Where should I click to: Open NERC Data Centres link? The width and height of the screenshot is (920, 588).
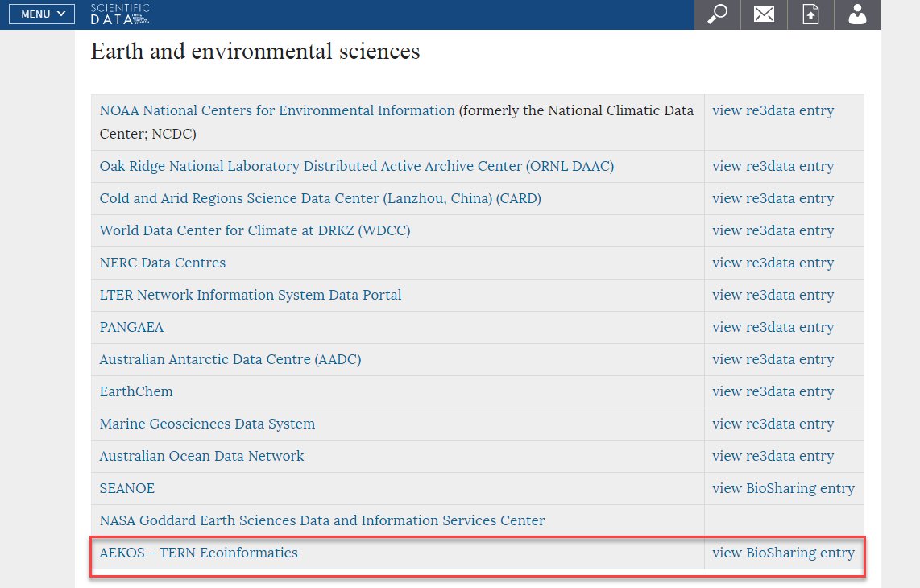(x=163, y=263)
